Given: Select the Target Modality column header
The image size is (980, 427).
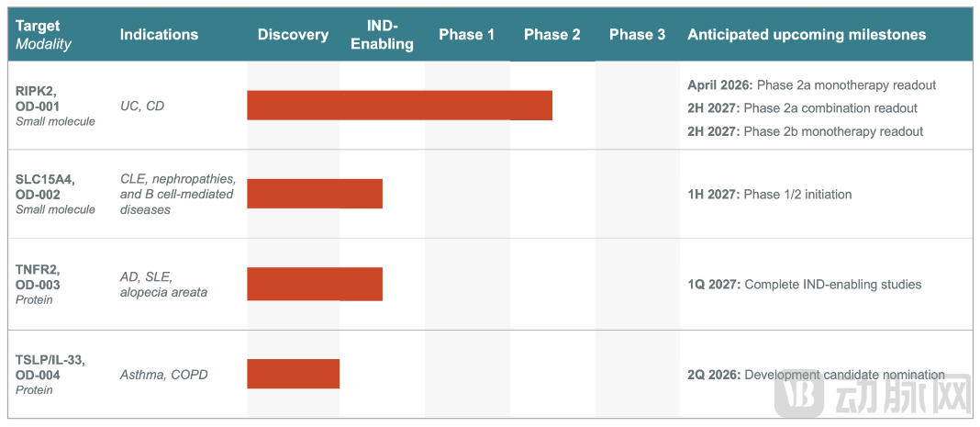Looking at the screenshot, I should (43, 35).
